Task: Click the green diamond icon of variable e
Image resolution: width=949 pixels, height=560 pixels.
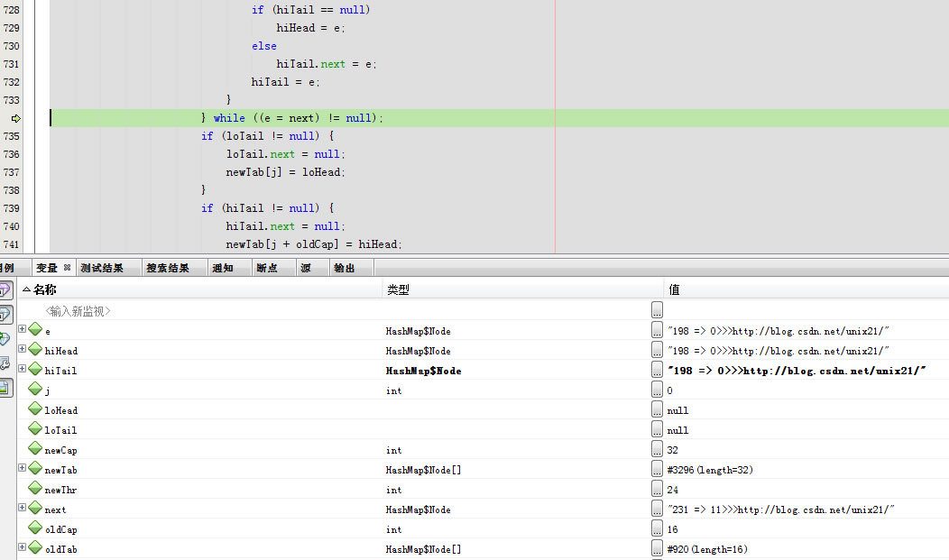Action: click(x=35, y=329)
